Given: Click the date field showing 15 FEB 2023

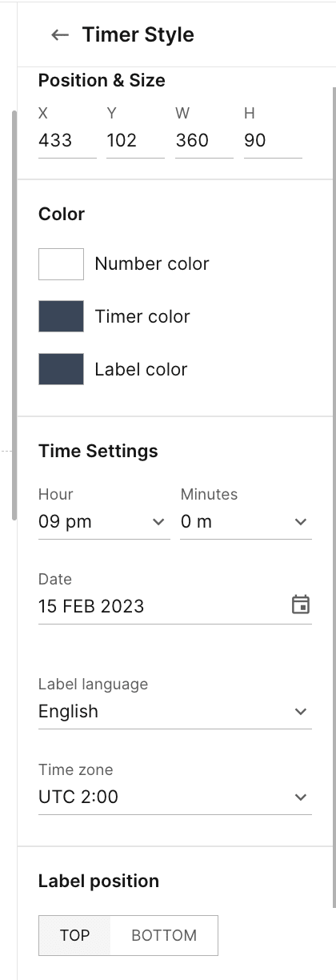Looking at the screenshot, I should (175, 606).
